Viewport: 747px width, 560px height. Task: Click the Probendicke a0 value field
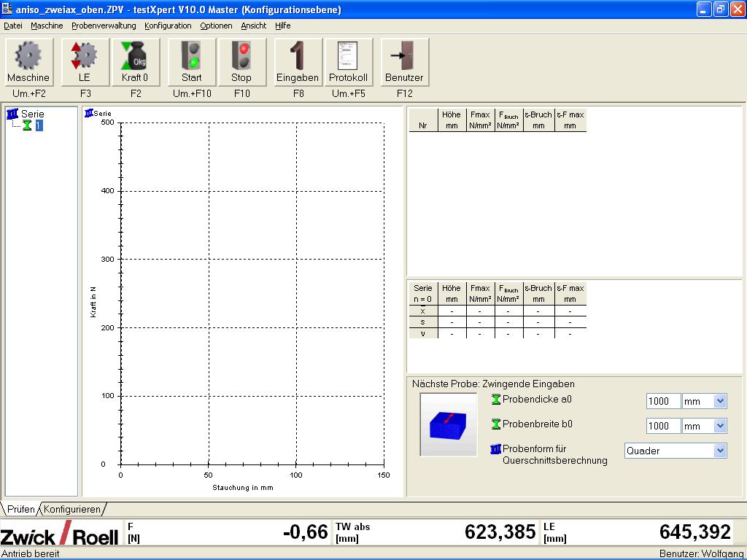663,401
